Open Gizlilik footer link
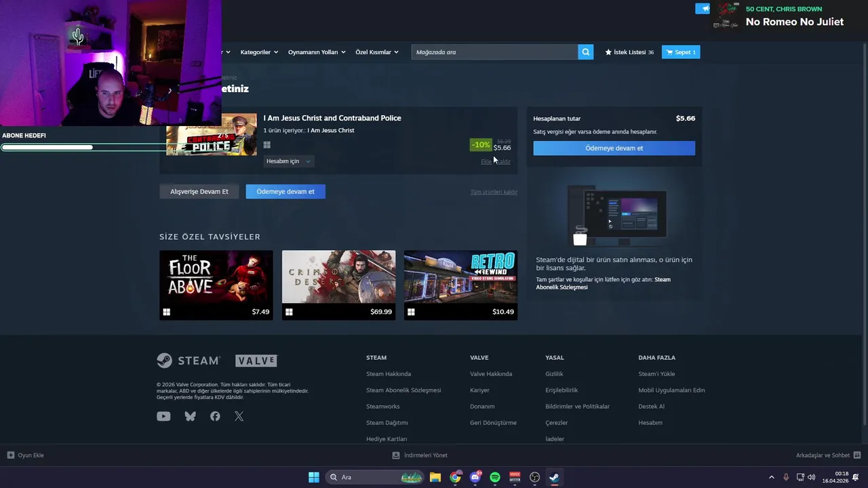Viewport: 868px width, 488px height. point(554,374)
